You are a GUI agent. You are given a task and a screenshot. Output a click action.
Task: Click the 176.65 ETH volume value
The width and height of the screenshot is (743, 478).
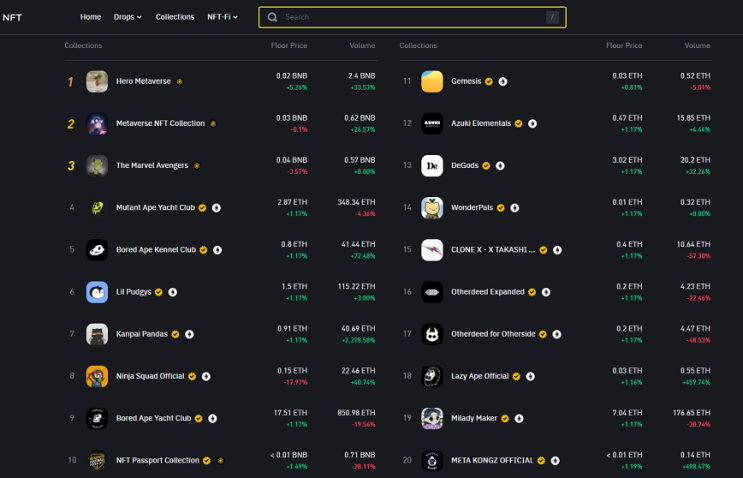click(691, 413)
